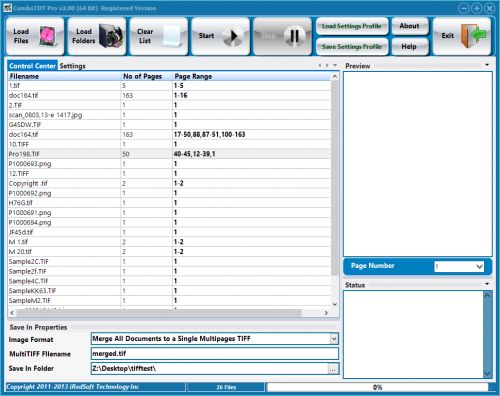The image size is (500, 396).
Task: Minimize the ComboTIFF Pro window
Action: point(464,8)
